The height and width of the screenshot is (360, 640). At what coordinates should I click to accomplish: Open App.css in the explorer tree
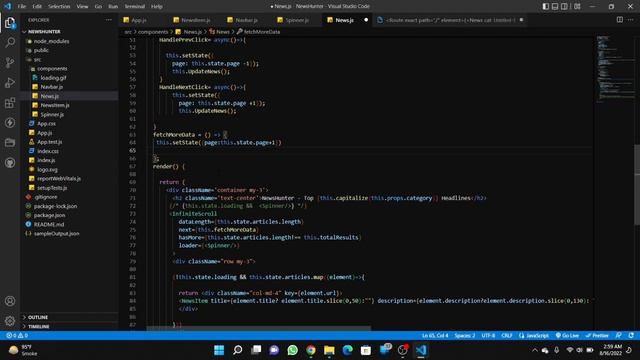point(46,124)
